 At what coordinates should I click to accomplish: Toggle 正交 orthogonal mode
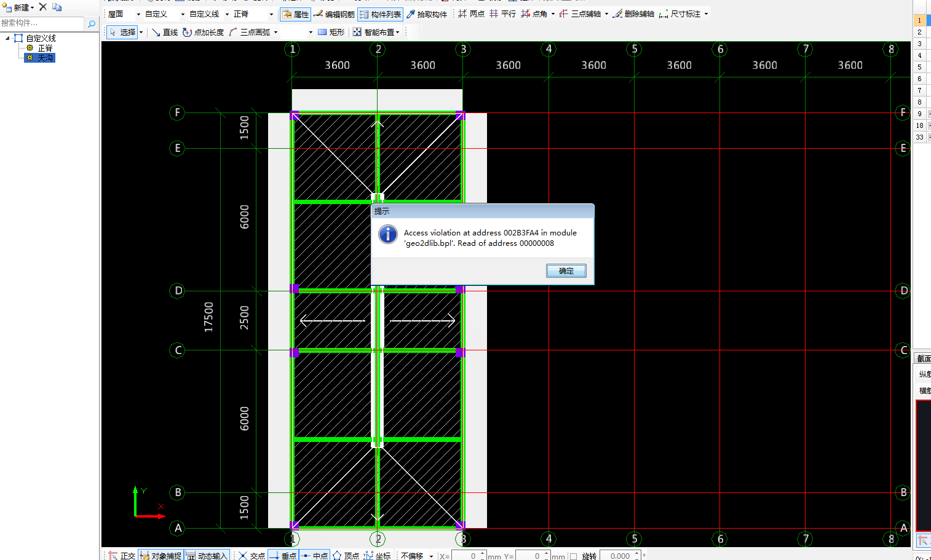pos(122,555)
